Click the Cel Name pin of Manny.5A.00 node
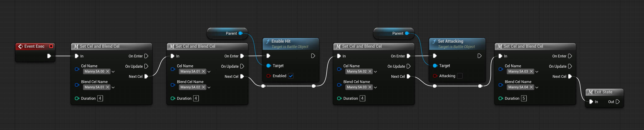 tap(77, 69)
